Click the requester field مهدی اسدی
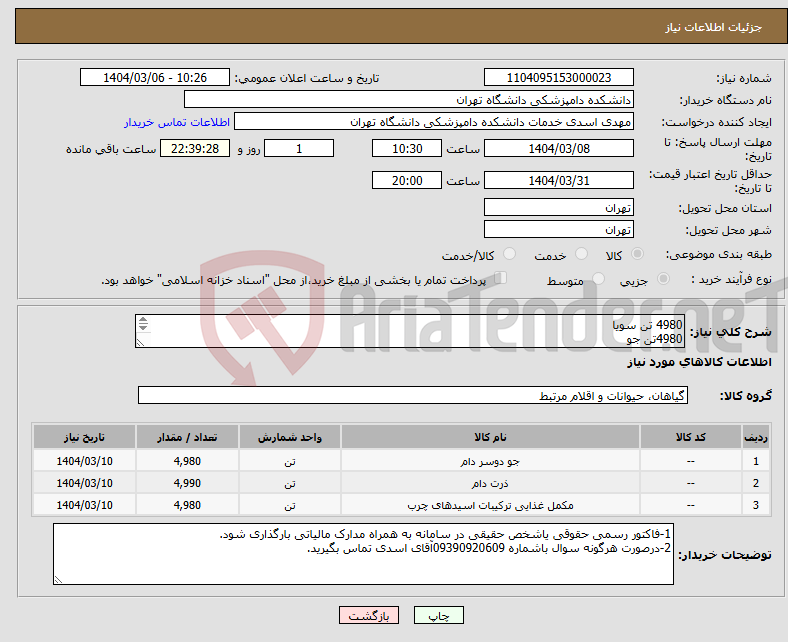Screen dimensions: 788x642 coord(434,122)
